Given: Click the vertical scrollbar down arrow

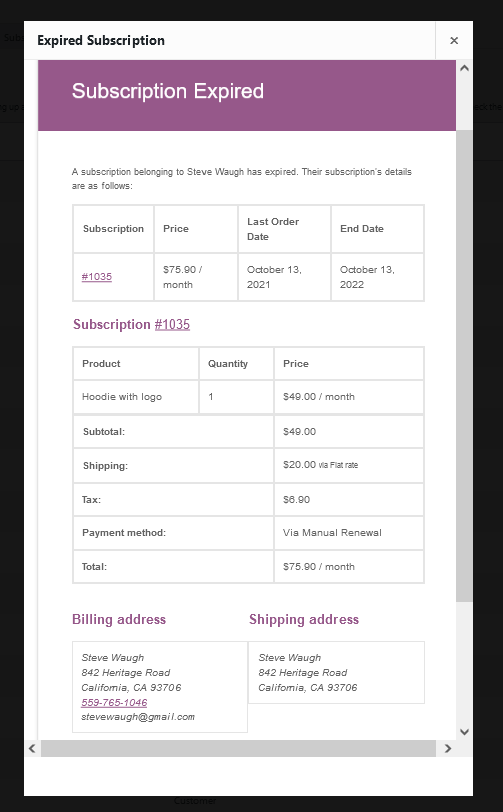Looking at the screenshot, I should pos(464,732).
